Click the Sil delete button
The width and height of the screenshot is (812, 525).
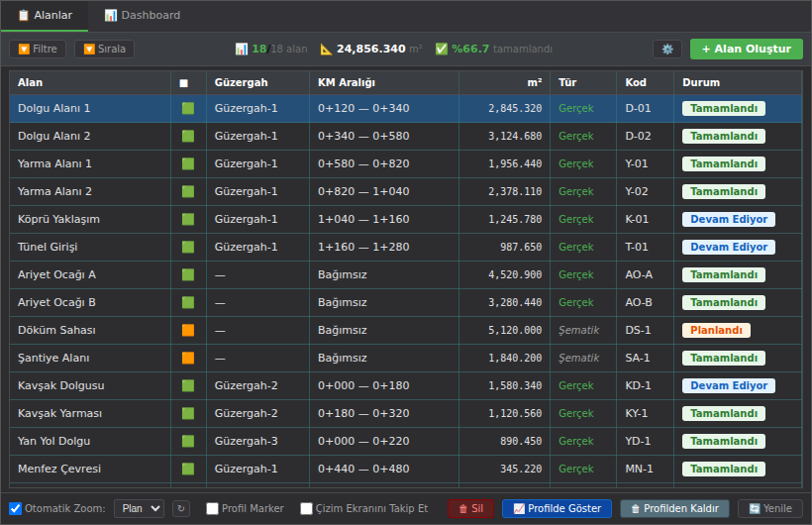pos(470,508)
